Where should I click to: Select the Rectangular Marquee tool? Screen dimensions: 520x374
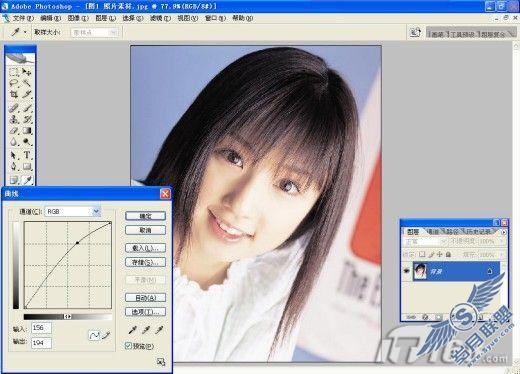[x=14, y=71]
